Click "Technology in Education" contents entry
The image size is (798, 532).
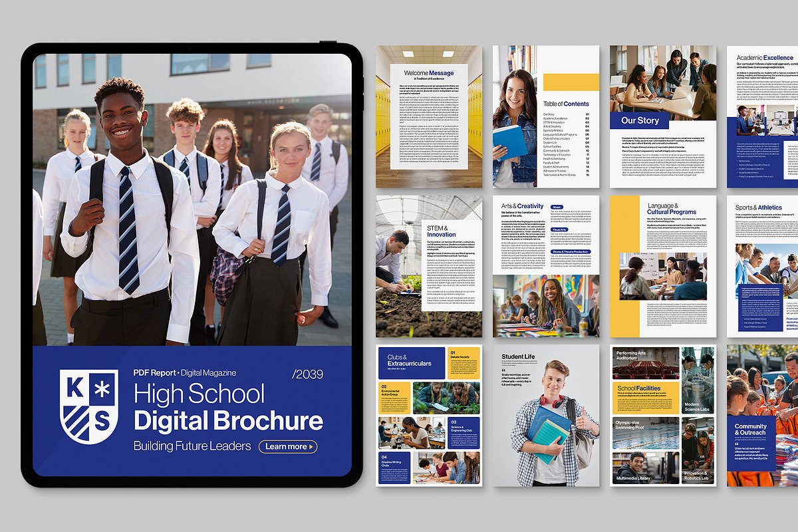[x=557, y=155]
